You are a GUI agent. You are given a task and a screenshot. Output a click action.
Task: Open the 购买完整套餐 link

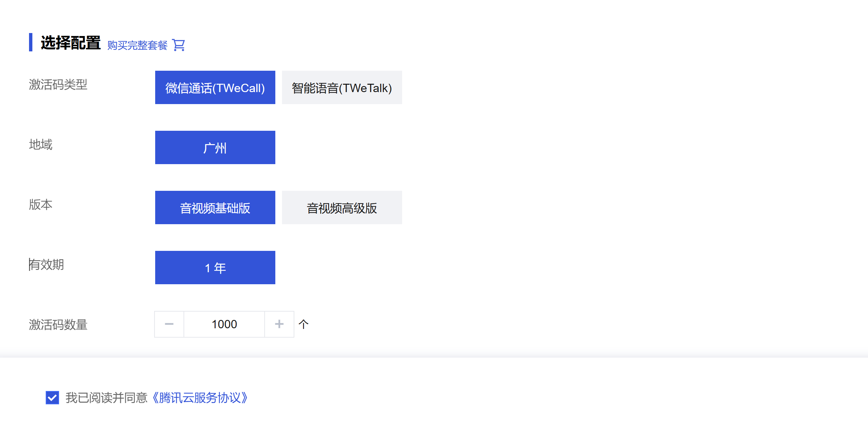[x=137, y=45]
